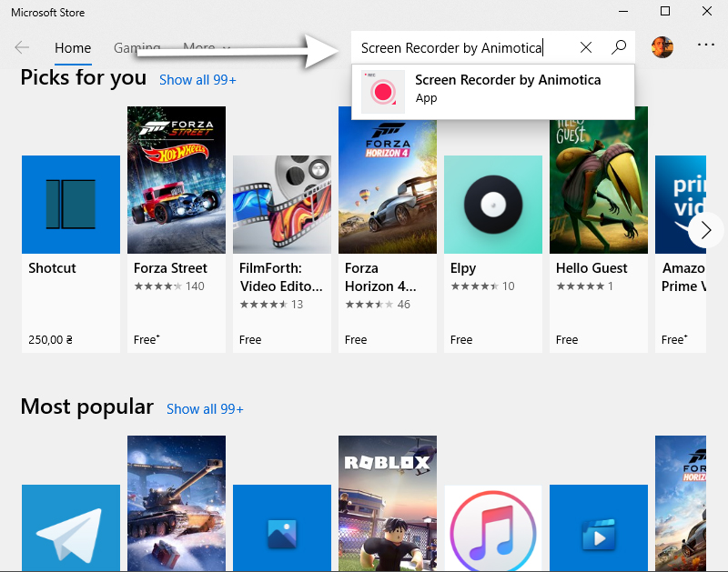Open Forza Horizon tile in Most popular row
728x572 pixels.
pos(681,503)
